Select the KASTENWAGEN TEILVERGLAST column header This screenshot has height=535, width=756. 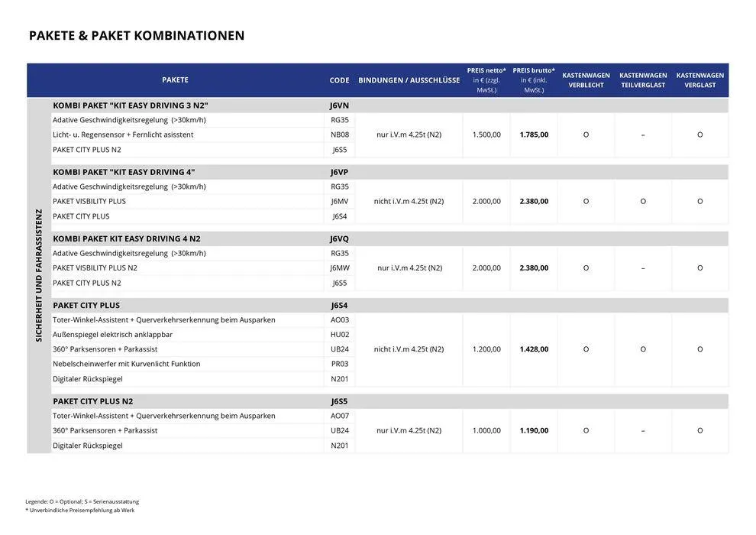[643, 80]
